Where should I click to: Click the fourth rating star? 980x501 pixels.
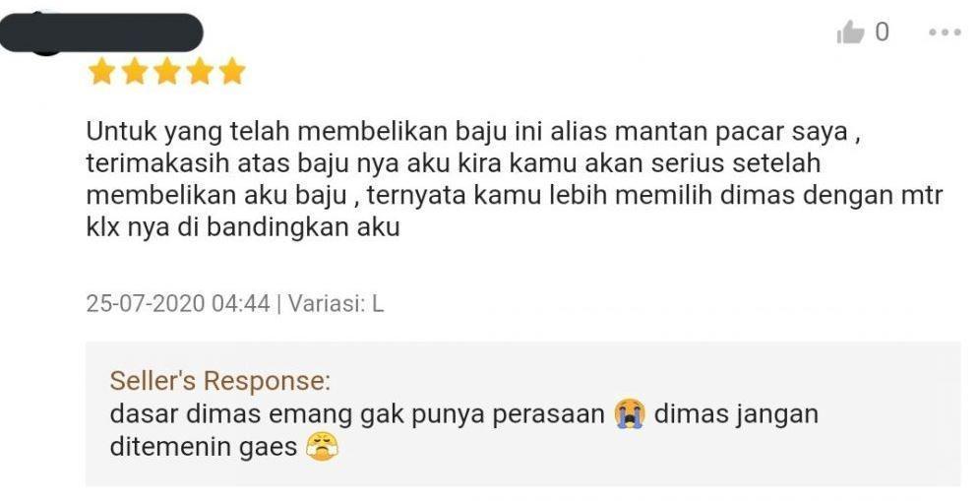[x=200, y=71]
